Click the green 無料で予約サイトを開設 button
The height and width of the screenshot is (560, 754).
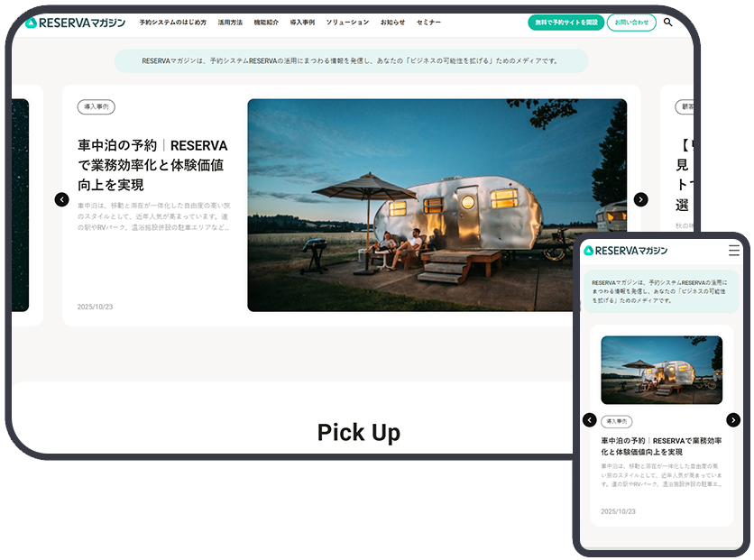[565, 23]
